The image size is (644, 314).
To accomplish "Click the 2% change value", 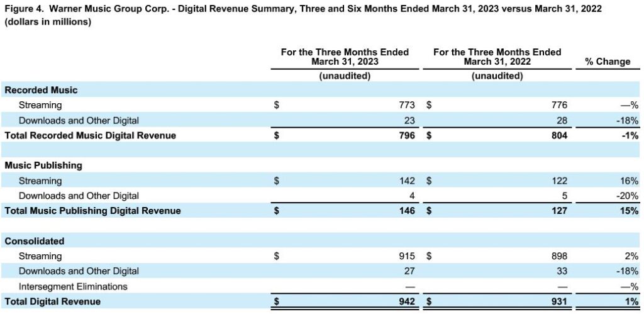I will point(633,257).
